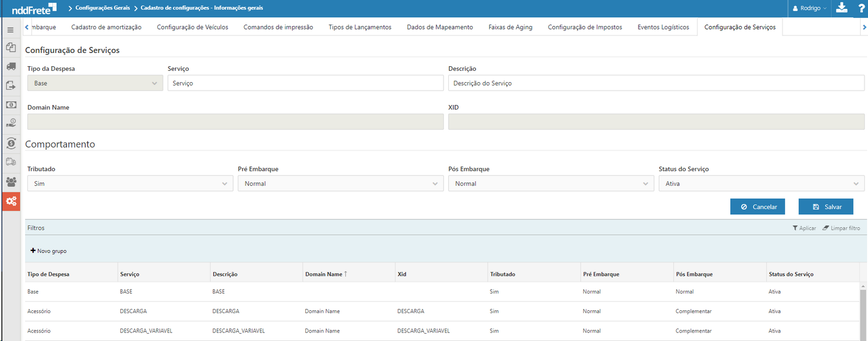Click the download icon in top bar

(x=841, y=8)
